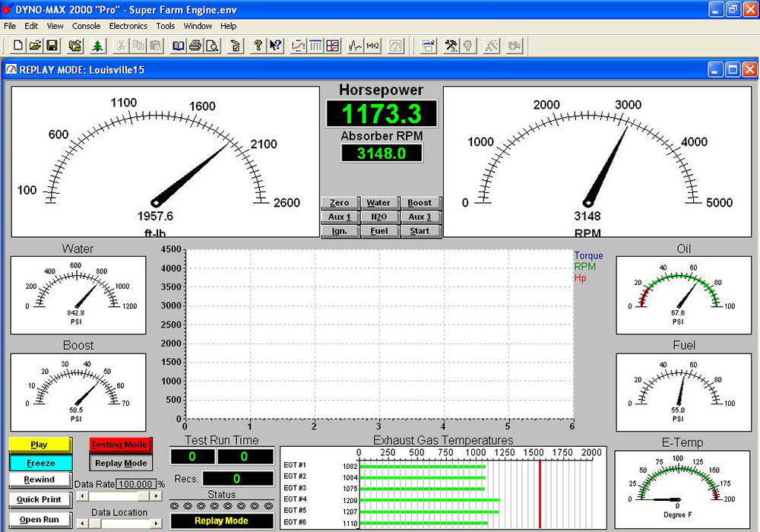Click the Data Rate percentage field
Image resolution: width=760 pixels, height=532 pixels.
[136, 484]
